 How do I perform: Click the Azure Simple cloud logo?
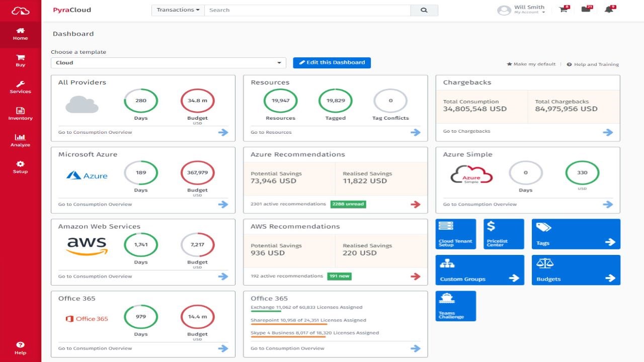coord(471,175)
